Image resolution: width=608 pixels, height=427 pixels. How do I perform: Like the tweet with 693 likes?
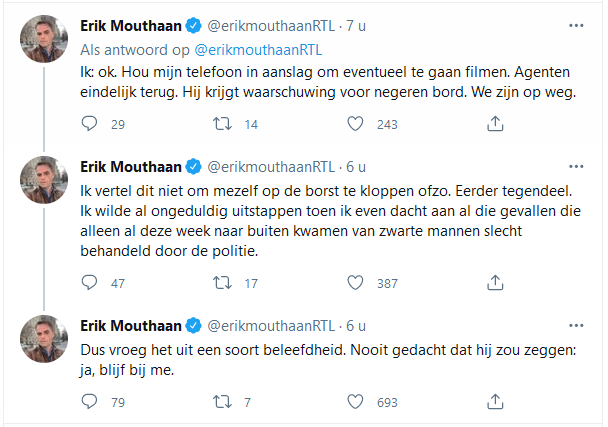pyautogui.click(x=357, y=402)
